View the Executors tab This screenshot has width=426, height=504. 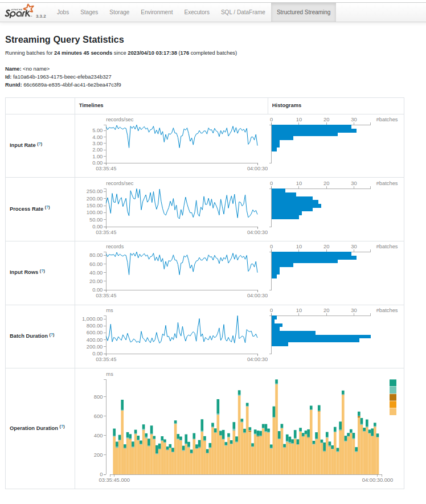[x=196, y=12]
